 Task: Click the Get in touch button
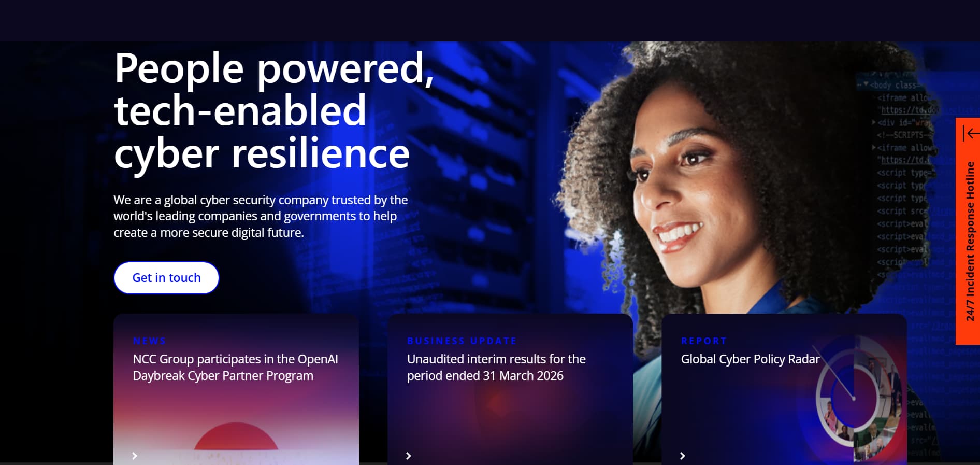[x=166, y=278]
